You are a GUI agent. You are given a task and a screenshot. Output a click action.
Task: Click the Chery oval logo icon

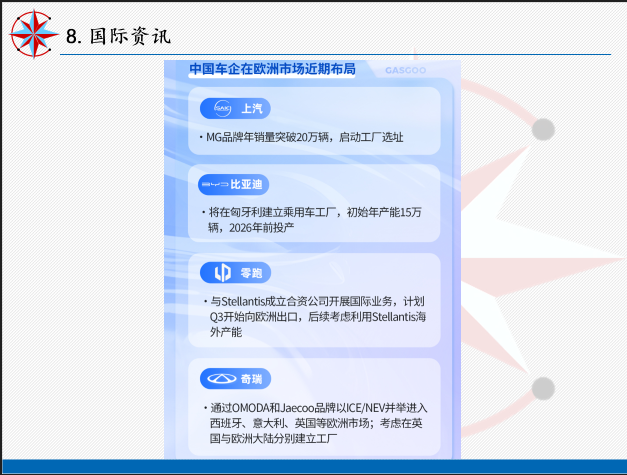click(x=219, y=378)
